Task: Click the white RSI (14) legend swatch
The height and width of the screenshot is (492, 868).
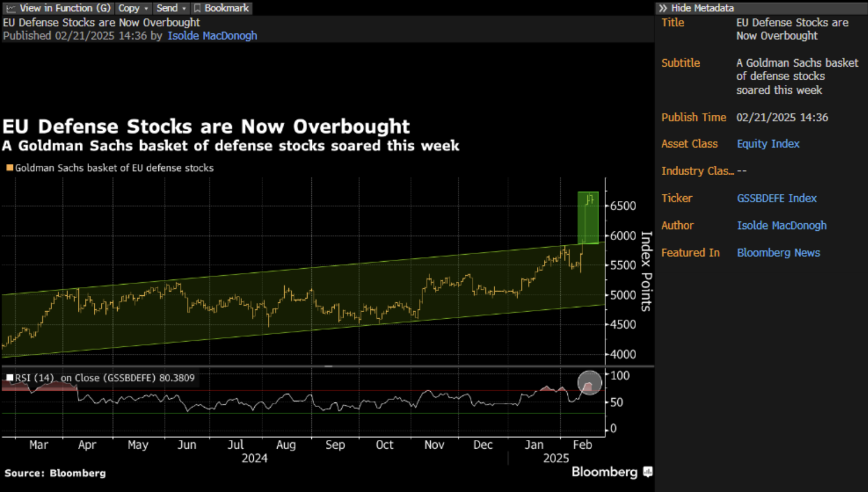Action: click(x=9, y=378)
